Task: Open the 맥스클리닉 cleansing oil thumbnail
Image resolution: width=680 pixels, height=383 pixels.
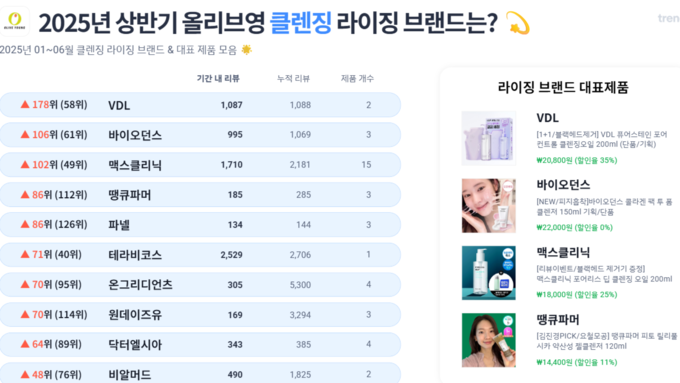Action: pos(489,273)
